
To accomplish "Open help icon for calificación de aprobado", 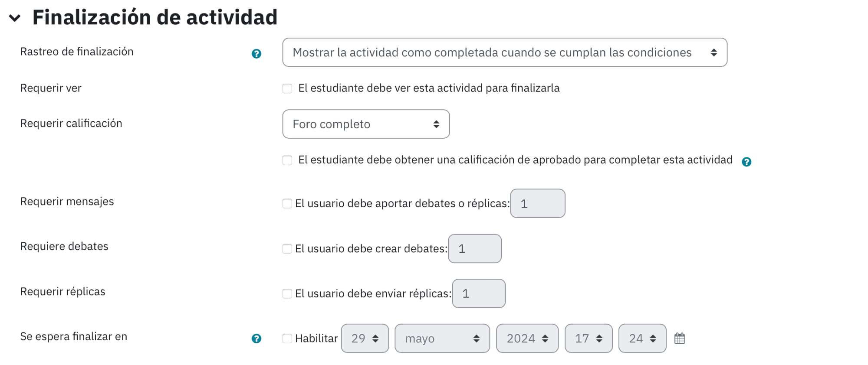I will click(x=746, y=162).
